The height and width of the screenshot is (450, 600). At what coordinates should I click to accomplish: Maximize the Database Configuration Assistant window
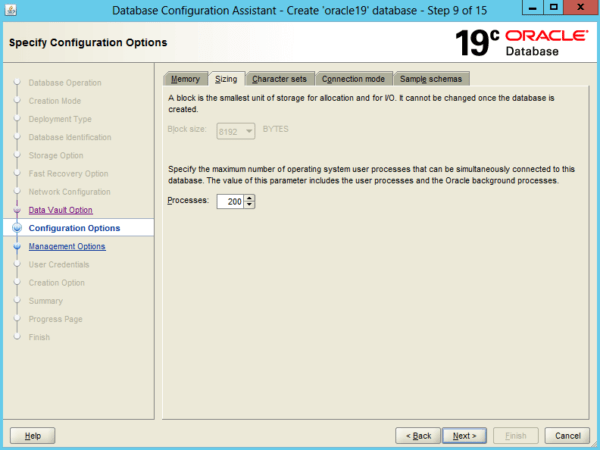pos(554,7)
